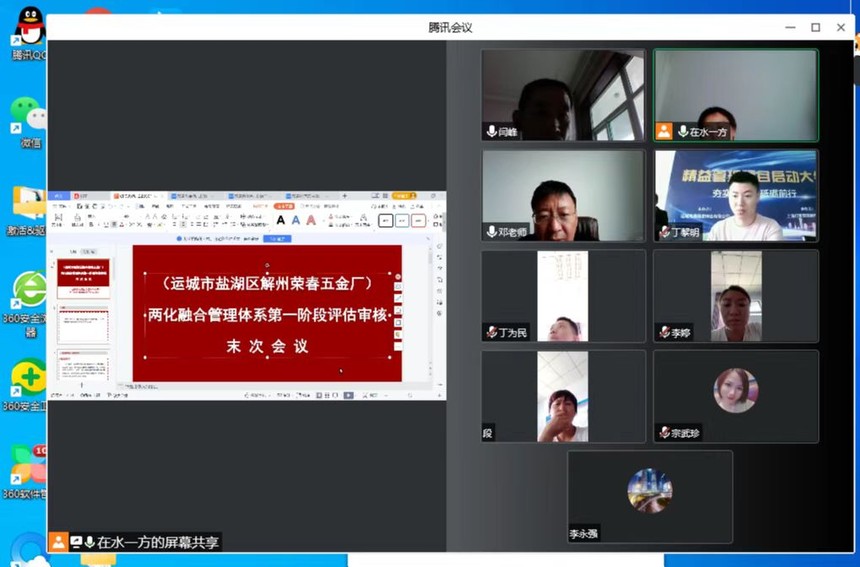The height and width of the screenshot is (567, 860).
Task: Click the 李永强 name label
Action: (583, 533)
